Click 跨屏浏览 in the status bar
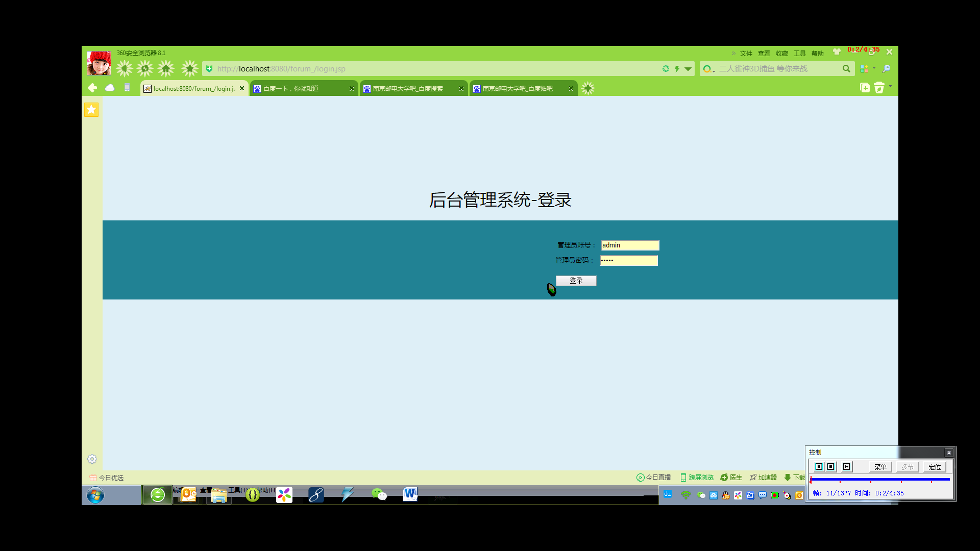Viewport: 980px width, 551px height. [x=697, y=478]
